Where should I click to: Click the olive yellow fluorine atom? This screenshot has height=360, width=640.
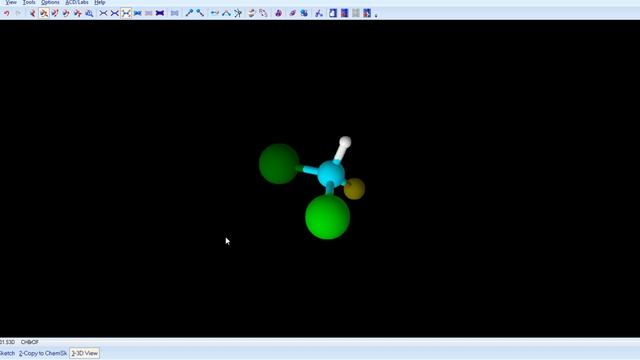[354, 189]
